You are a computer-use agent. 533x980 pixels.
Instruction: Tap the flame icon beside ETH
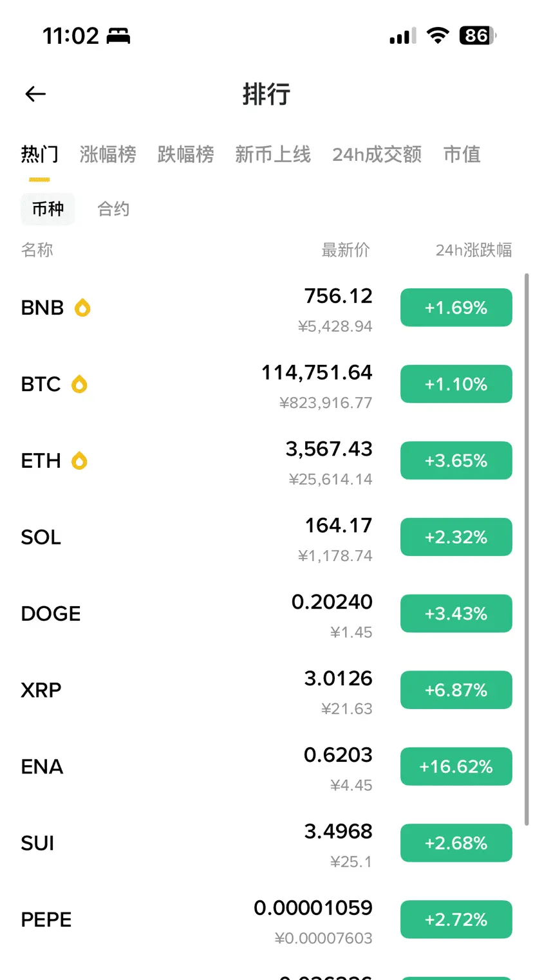pyautogui.click(x=79, y=461)
